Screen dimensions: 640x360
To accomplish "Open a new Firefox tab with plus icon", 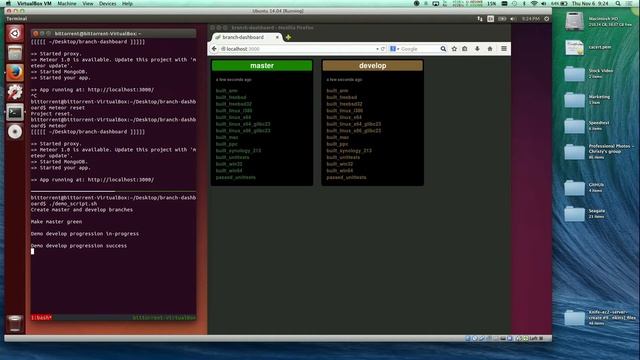I will (x=288, y=37).
